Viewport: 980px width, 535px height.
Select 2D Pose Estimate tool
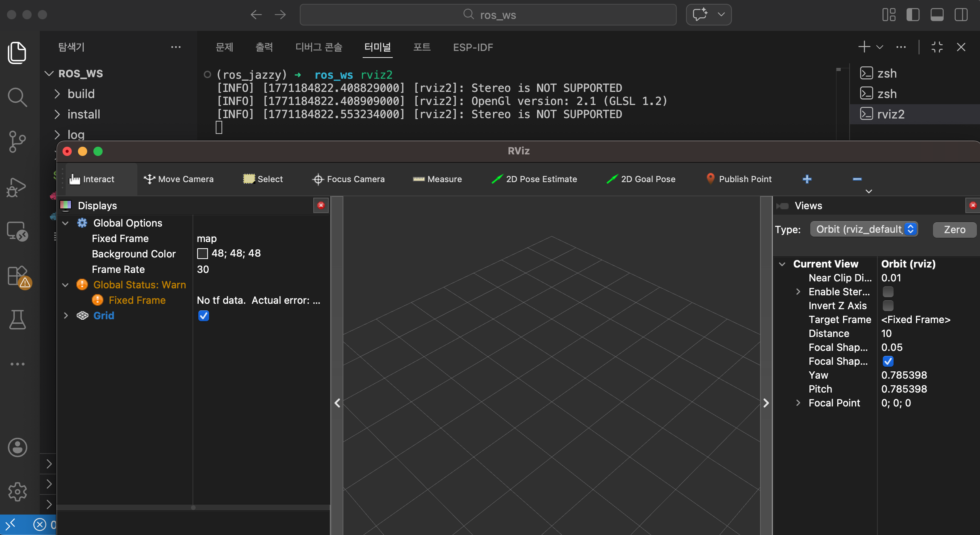pos(534,179)
